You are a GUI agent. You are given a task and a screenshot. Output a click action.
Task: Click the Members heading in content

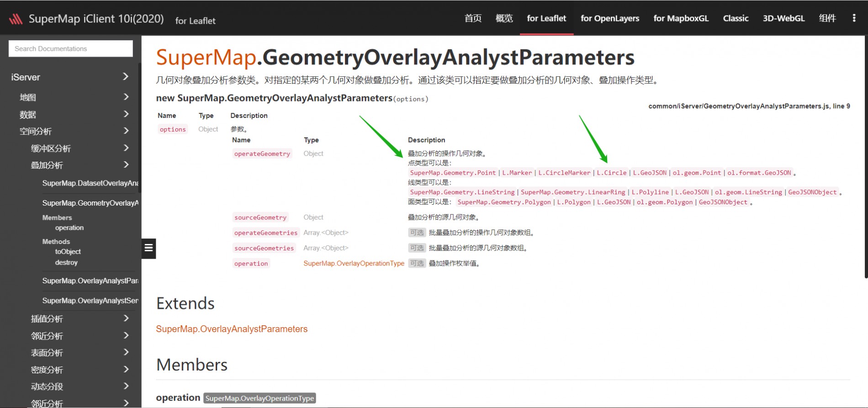[x=192, y=365]
